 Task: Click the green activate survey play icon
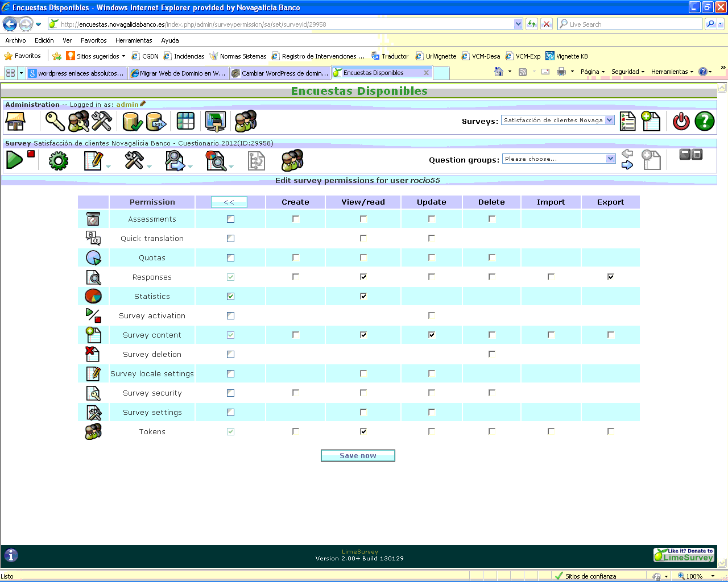pyautogui.click(x=14, y=160)
